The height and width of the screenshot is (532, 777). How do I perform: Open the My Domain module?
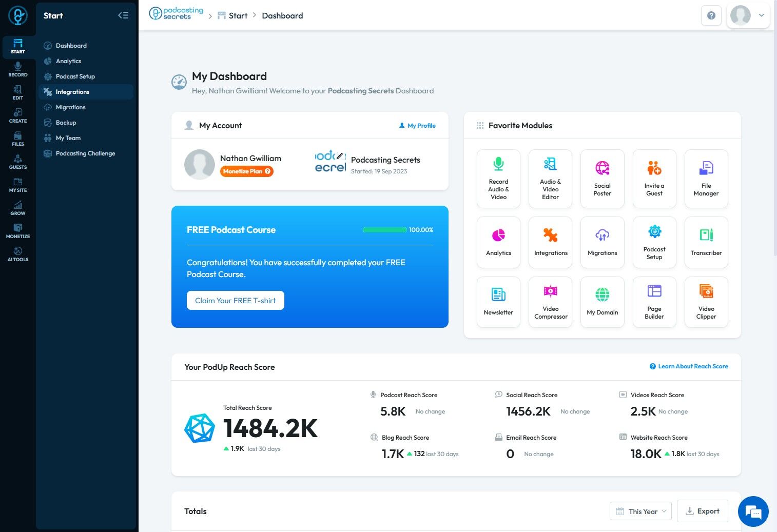pos(603,302)
